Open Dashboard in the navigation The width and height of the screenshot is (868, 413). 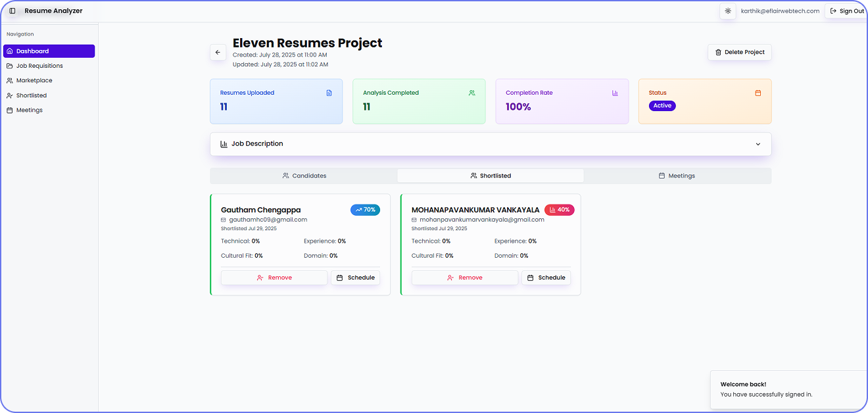[x=49, y=51]
